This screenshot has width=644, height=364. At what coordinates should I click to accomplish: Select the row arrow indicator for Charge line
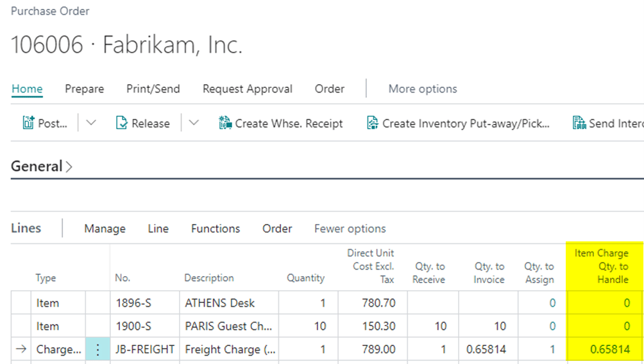click(21, 350)
